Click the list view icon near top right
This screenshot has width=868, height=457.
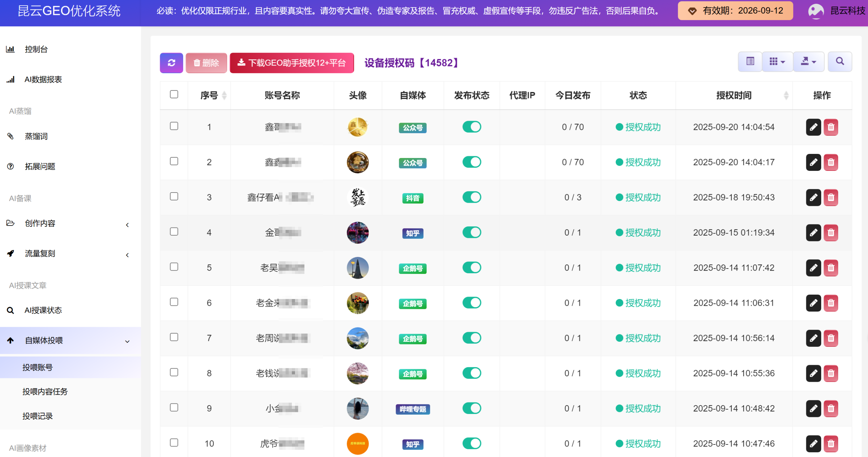coord(750,61)
